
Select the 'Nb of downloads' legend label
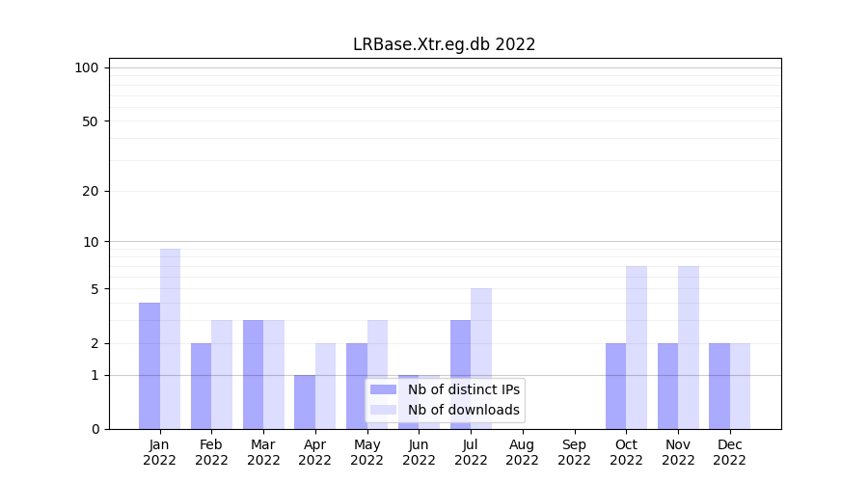pos(464,410)
